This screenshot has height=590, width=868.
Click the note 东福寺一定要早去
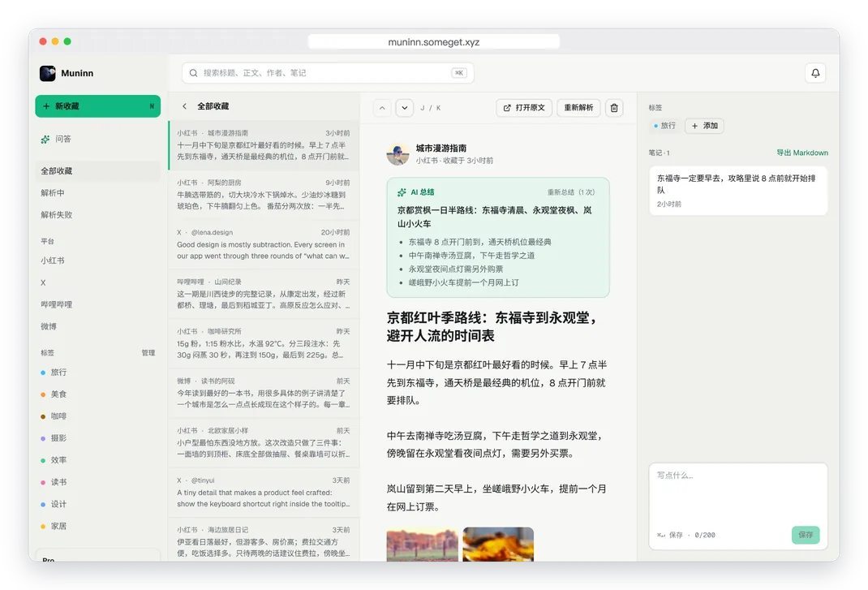pyautogui.click(x=738, y=192)
